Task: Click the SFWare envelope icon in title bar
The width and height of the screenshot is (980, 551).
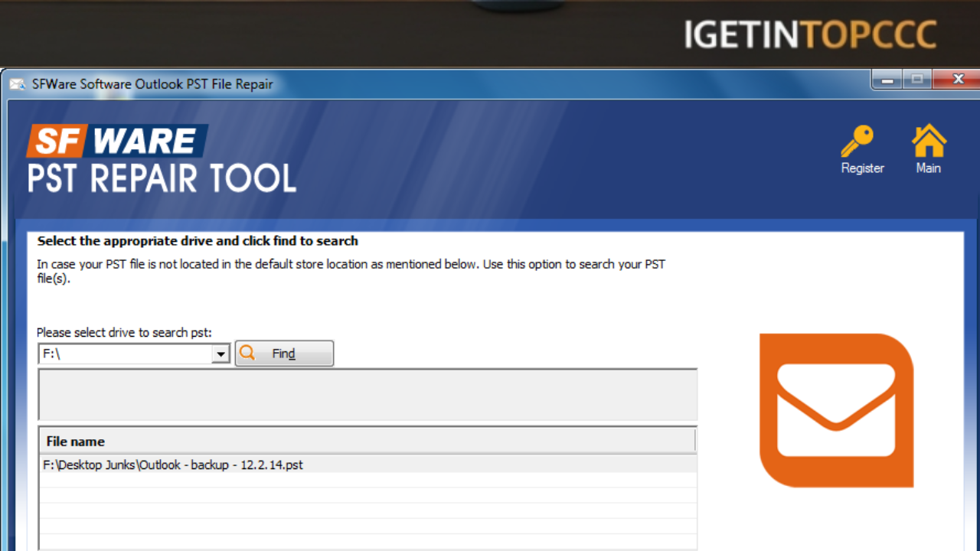Action: pos(18,84)
